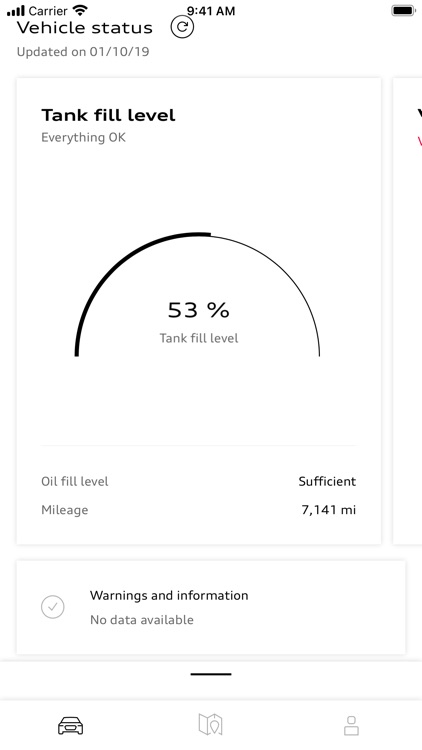Tap the battery icon in status bar

[403, 11]
